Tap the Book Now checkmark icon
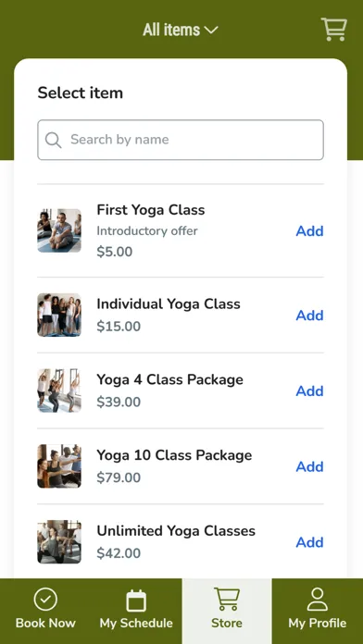363x644 pixels. [45, 600]
